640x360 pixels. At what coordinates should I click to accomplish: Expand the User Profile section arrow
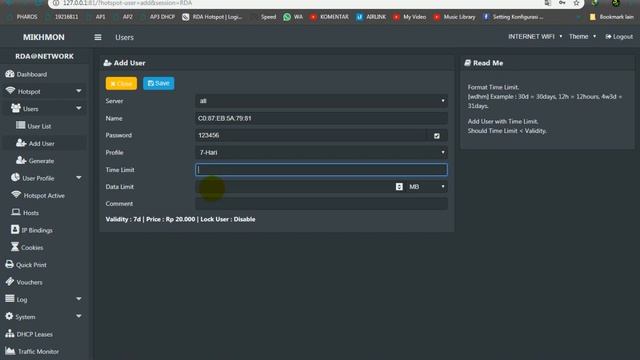point(79,178)
